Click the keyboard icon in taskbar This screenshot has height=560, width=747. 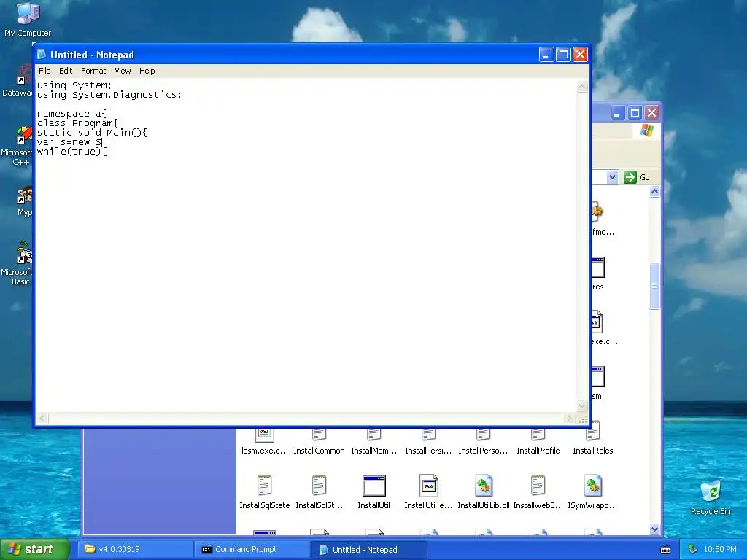tap(665, 550)
